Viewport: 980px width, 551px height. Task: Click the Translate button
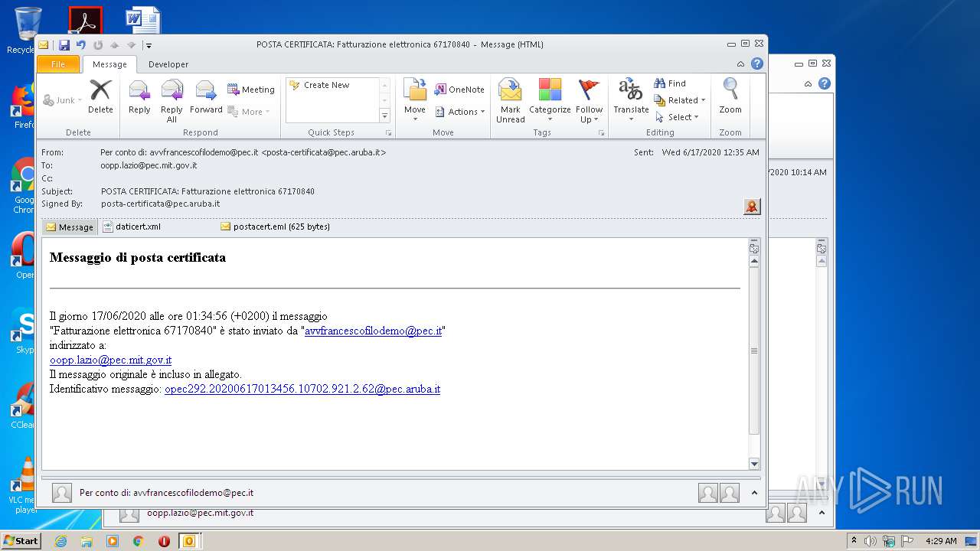631,100
